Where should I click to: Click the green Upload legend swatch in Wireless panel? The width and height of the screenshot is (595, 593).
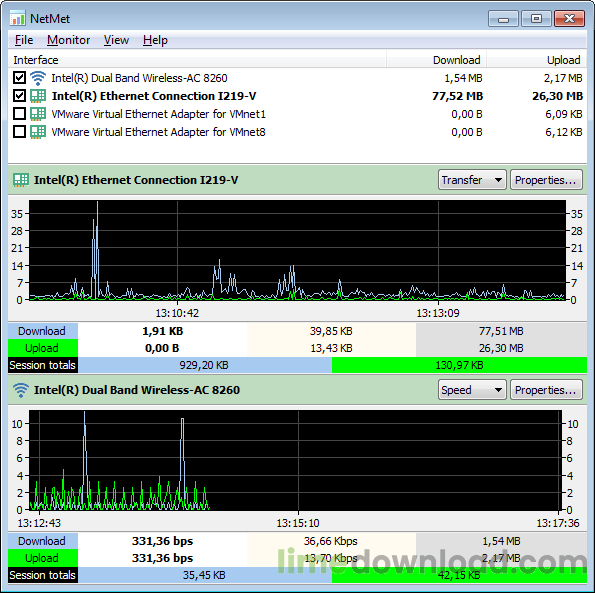43,558
